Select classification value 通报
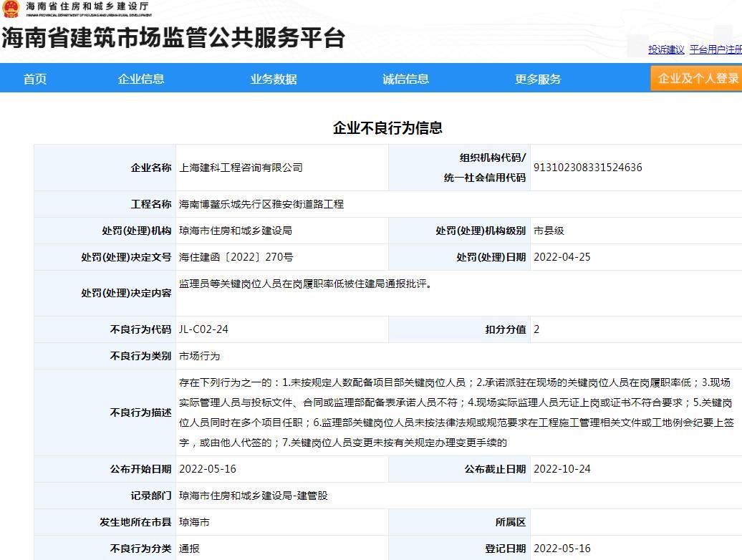 [x=189, y=549]
